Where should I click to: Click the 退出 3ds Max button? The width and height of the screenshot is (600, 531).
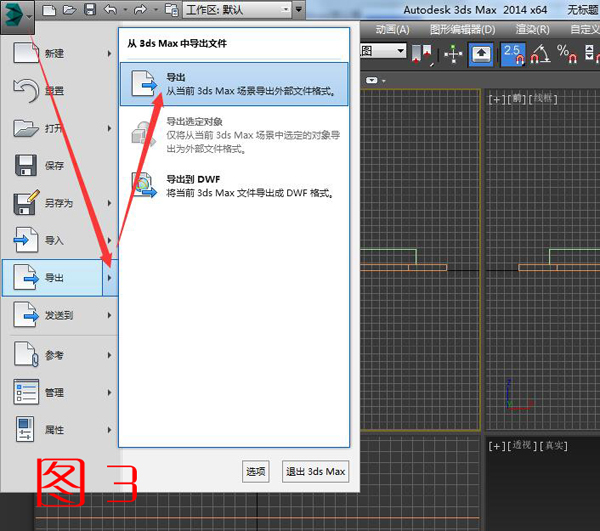point(316,471)
